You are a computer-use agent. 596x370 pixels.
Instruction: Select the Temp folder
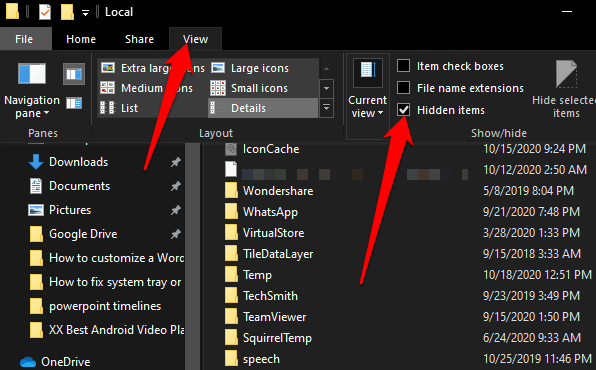pyautogui.click(x=257, y=275)
